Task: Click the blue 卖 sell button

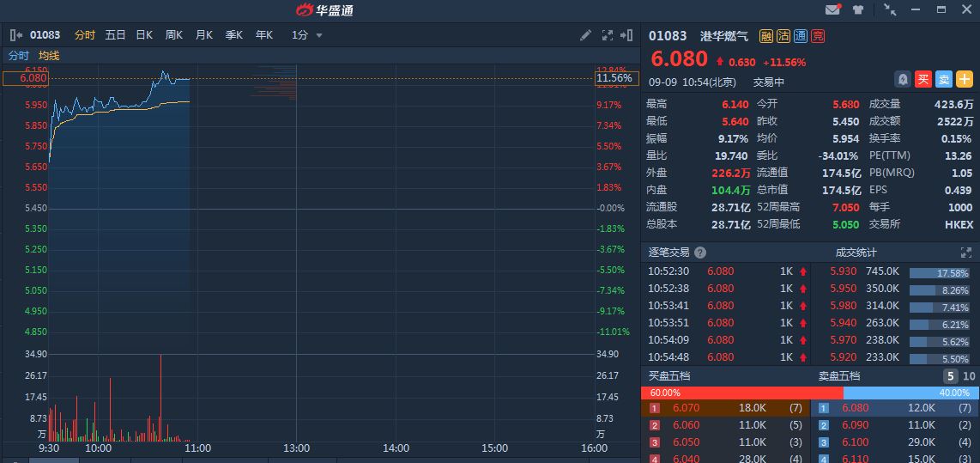Action: (944, 79)
